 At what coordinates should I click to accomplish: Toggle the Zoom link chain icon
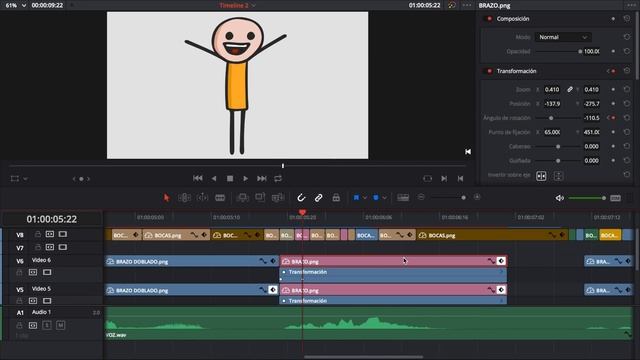570,89
